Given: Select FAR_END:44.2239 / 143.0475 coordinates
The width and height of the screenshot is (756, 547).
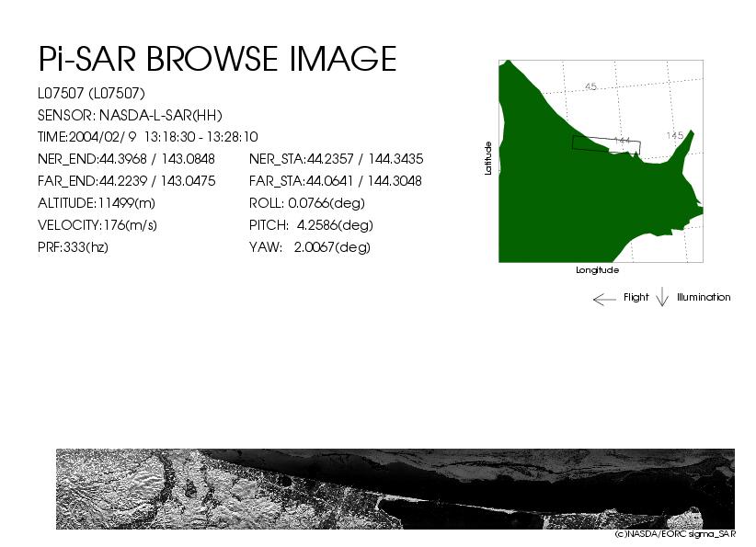Looking at the screenshot, I should point(126,181).
